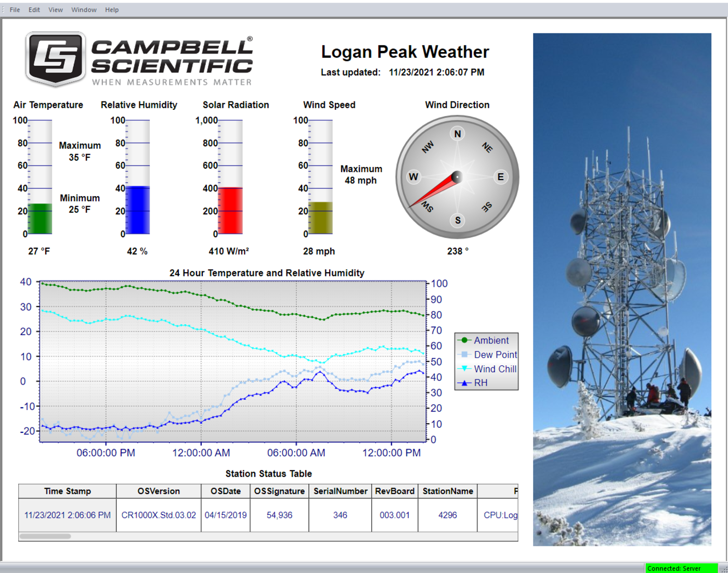Click the olive Wind Speed gauge bar
Viewport: 728px width, 573px height.
(320, 218)
